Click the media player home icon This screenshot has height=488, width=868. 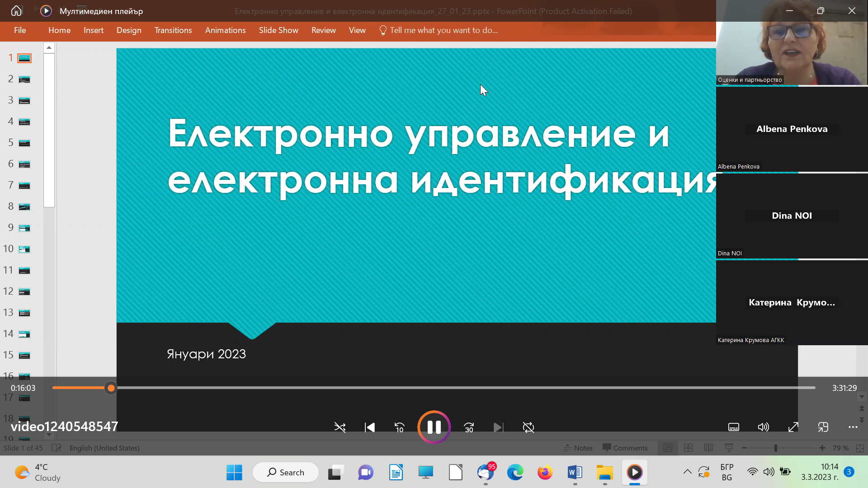[x=16, y=11]
